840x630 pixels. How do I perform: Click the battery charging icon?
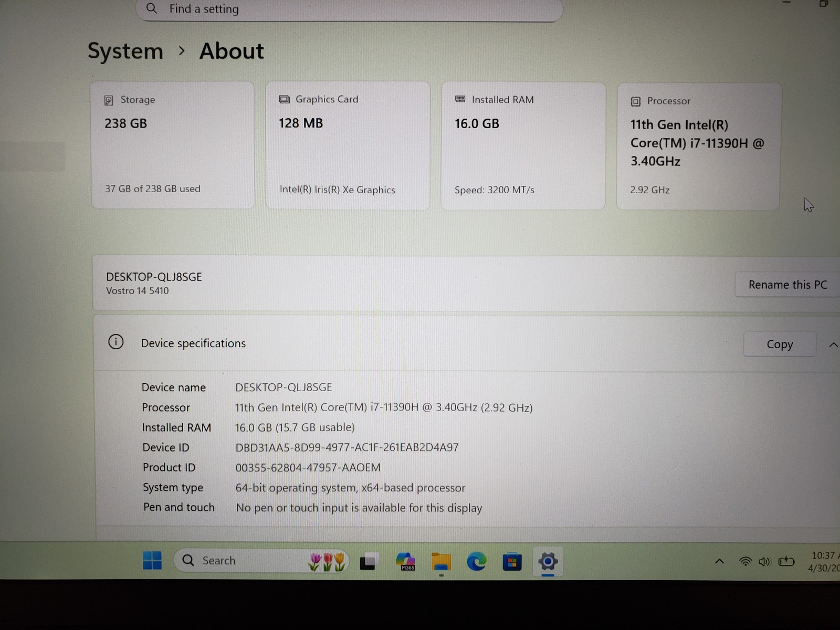point(786,561)
